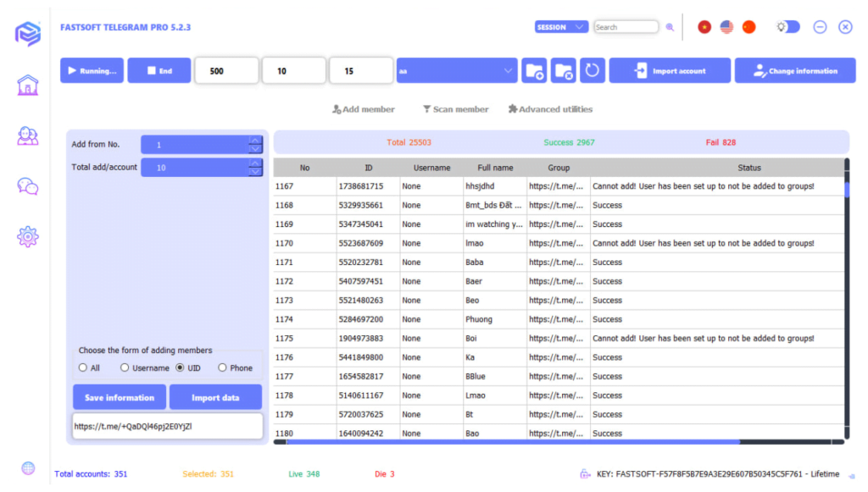Select the Username option for adding members
Viewport: 868px width, 492px height.
coord(125,368)
